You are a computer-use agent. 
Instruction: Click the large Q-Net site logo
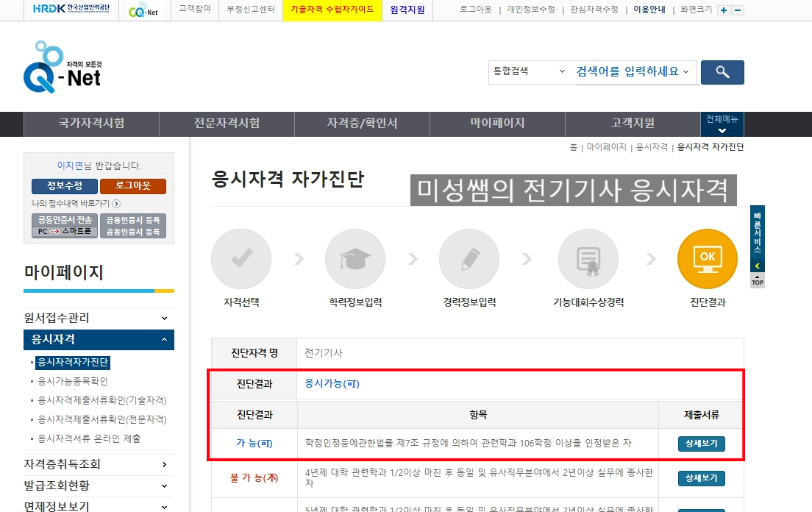[63, 67]
